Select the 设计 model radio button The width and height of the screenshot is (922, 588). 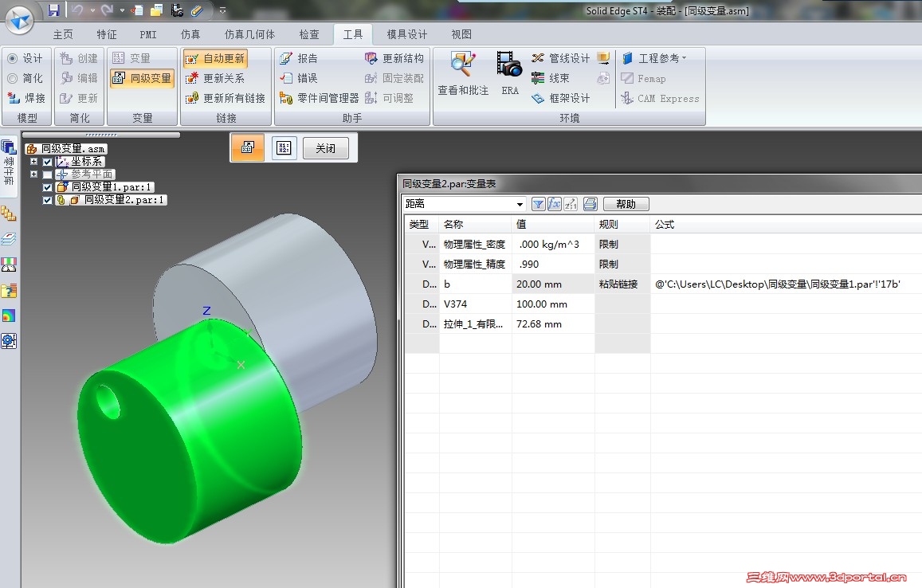point(25,58)
